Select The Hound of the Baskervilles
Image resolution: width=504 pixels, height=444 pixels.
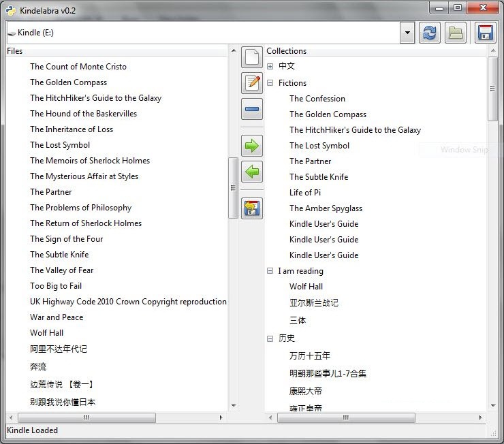(x=83, y=114)
